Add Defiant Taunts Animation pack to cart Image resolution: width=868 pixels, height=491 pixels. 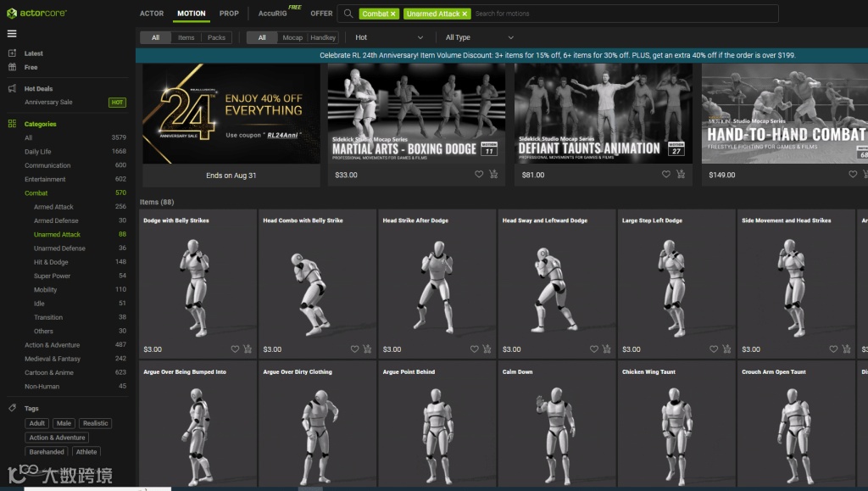[x=681, y=175]
